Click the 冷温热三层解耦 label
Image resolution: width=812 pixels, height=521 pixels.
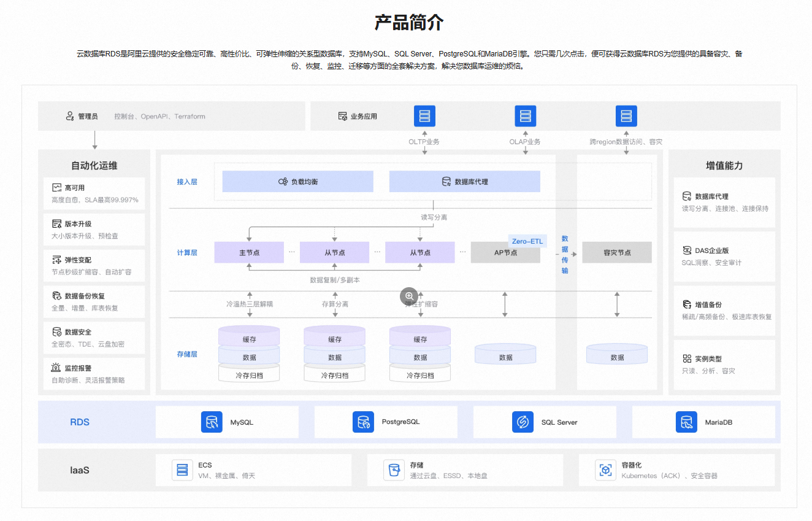pos(249,304)
